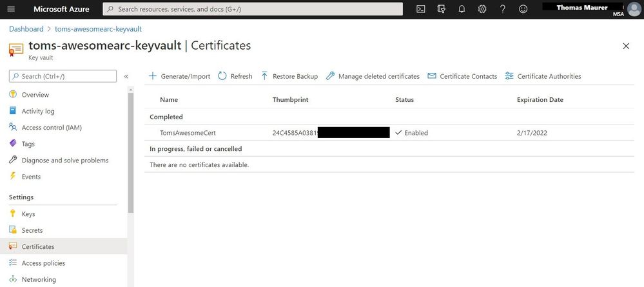Image resolution: width=644 pixels, height=287 pixels.
Task: Click Generate/Import certificate
Action: pos(179,76)
